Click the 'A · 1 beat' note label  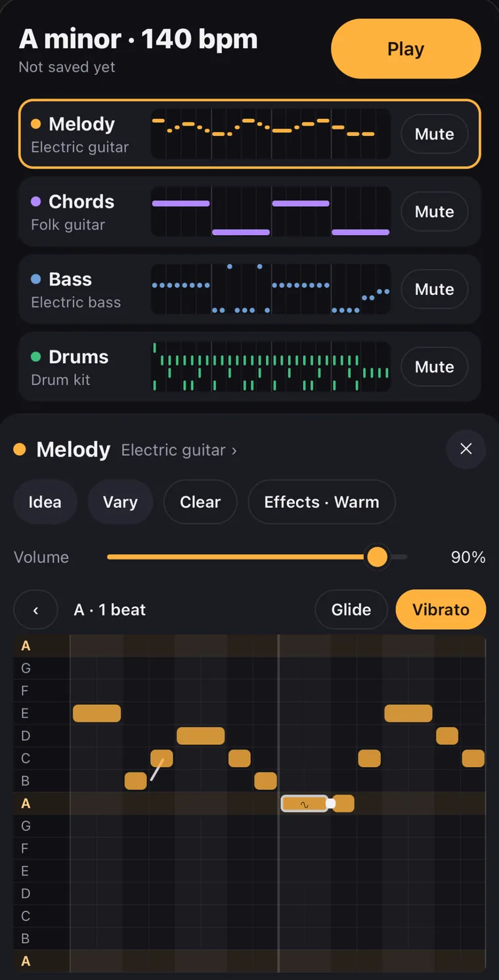click(x=110, y=610)
